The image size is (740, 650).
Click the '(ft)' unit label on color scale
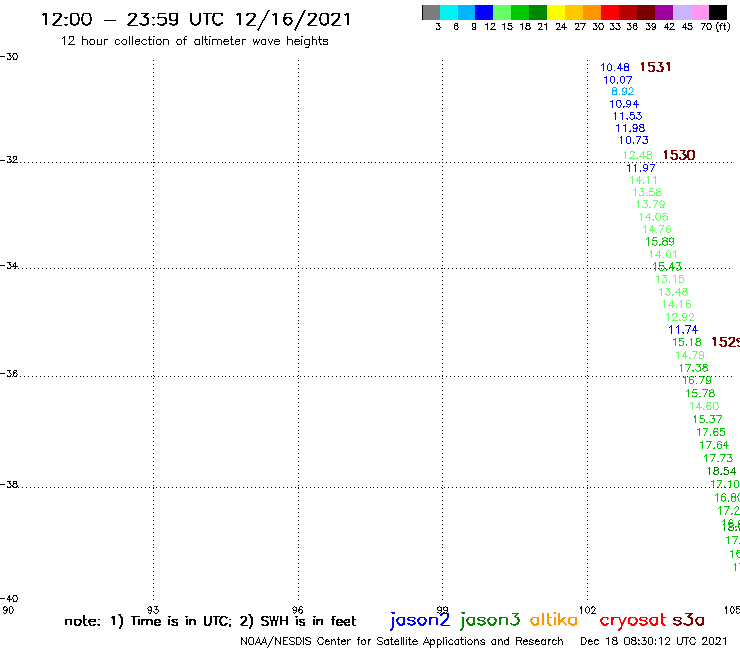click(x=723, y=26)
